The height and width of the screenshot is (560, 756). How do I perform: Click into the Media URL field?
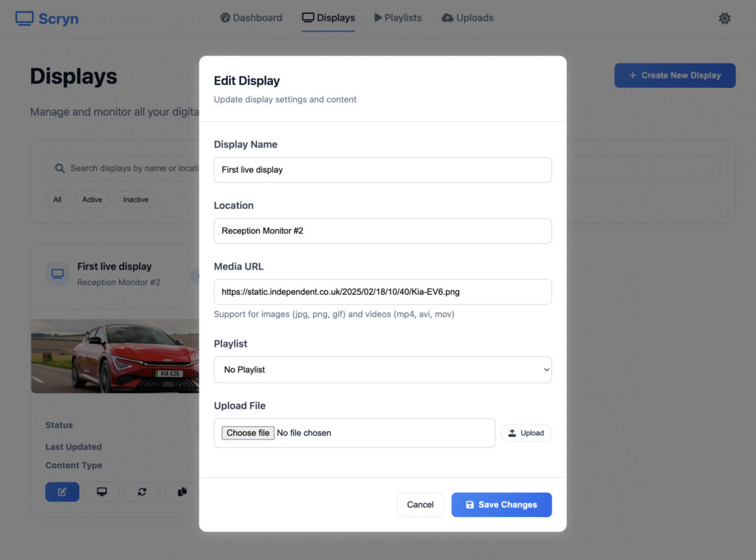click(382, 292)
